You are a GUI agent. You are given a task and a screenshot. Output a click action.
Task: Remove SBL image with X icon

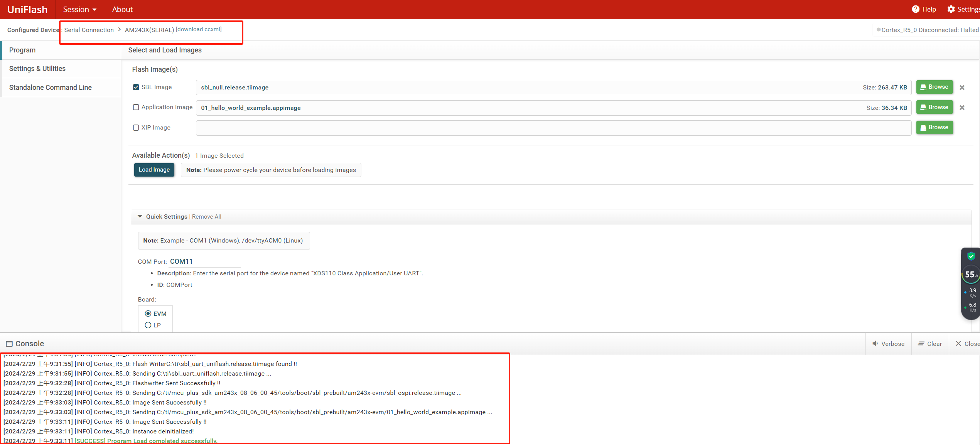click(962, 88)
